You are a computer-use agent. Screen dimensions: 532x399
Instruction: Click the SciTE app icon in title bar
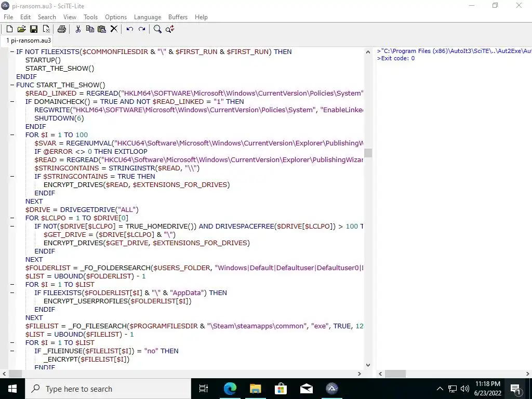pyautogui.click(x=5, y=6)
